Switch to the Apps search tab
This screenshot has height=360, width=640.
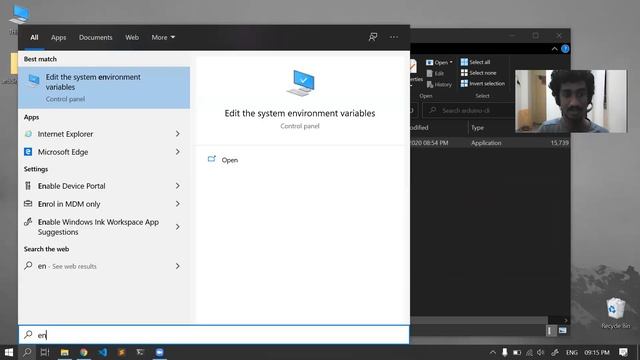(58, 37)
